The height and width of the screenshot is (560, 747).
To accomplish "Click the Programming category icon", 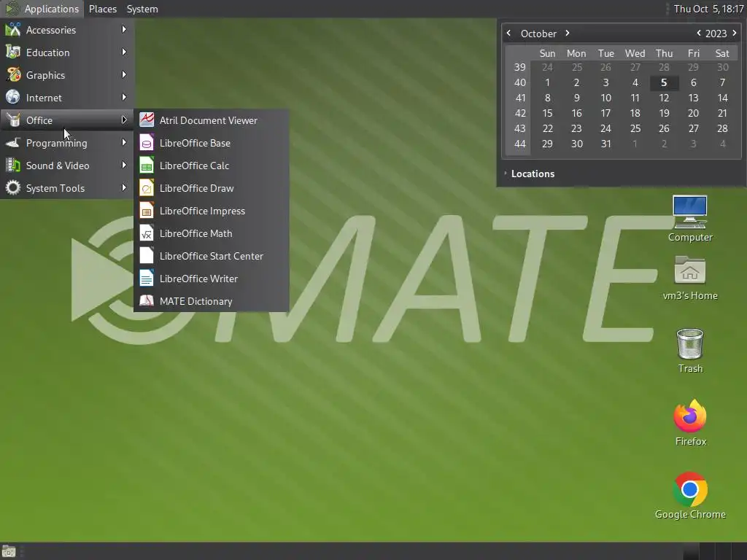I will 13,142.
